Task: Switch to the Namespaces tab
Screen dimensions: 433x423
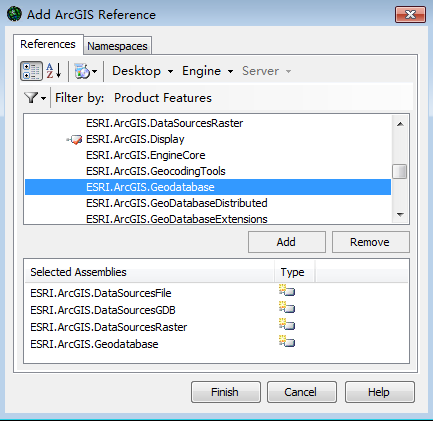Action: click(117, 46)
